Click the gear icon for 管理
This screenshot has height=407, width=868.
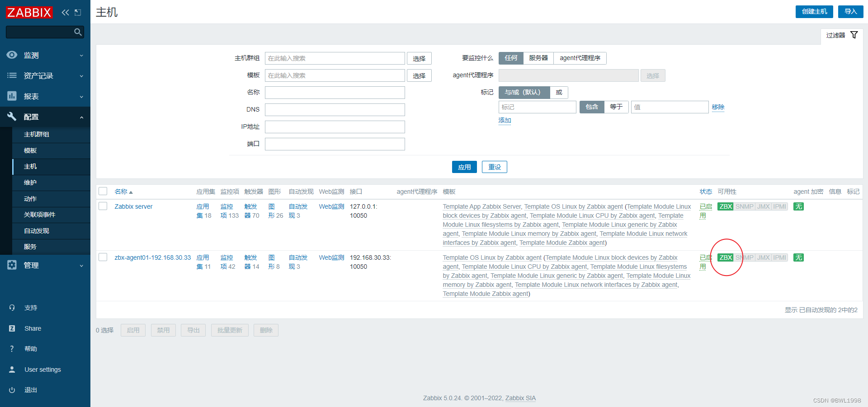tap(12, 265)
